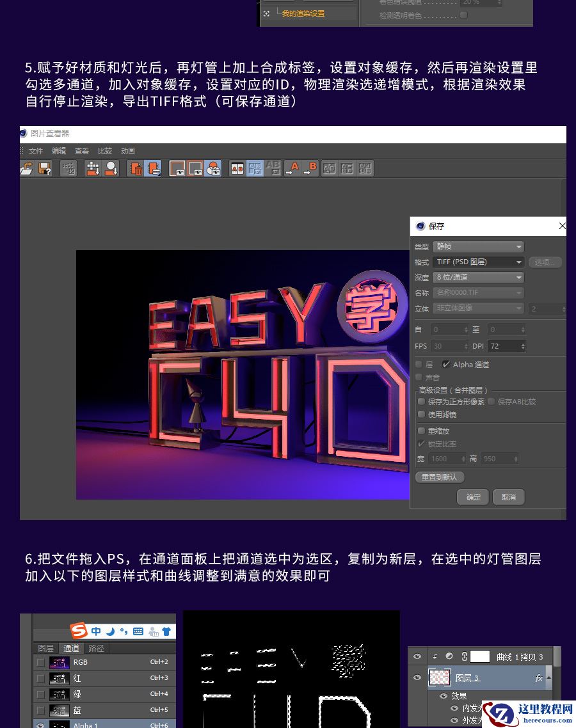This screenshot has width=576, height=728.
Task: Click the fx icon on 图层 3
Action: tap(540, 677)
